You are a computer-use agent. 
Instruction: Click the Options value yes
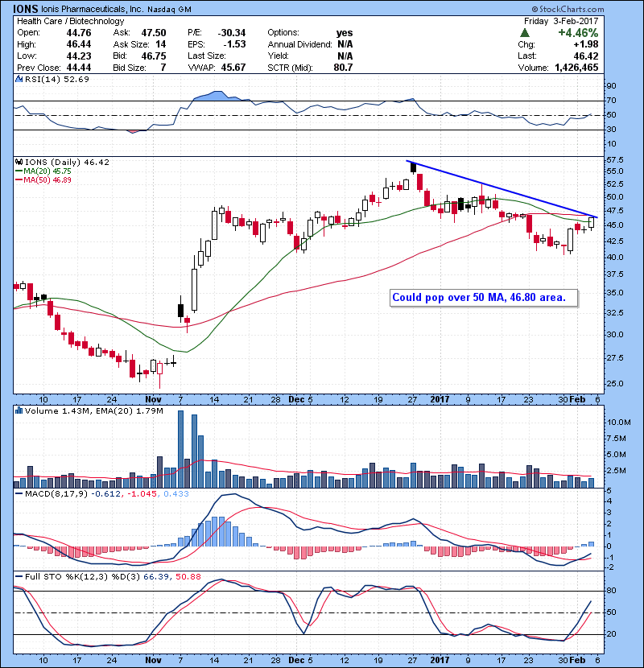(345, 33)
